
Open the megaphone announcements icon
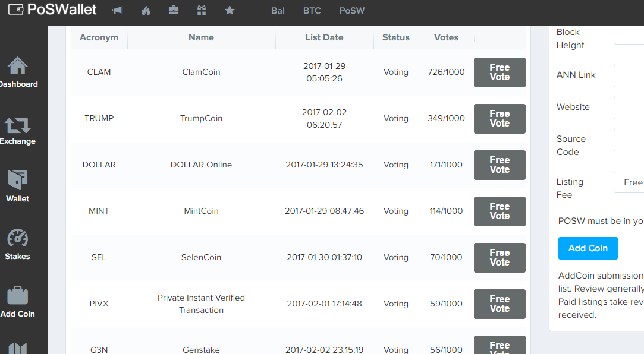point(118,10)
